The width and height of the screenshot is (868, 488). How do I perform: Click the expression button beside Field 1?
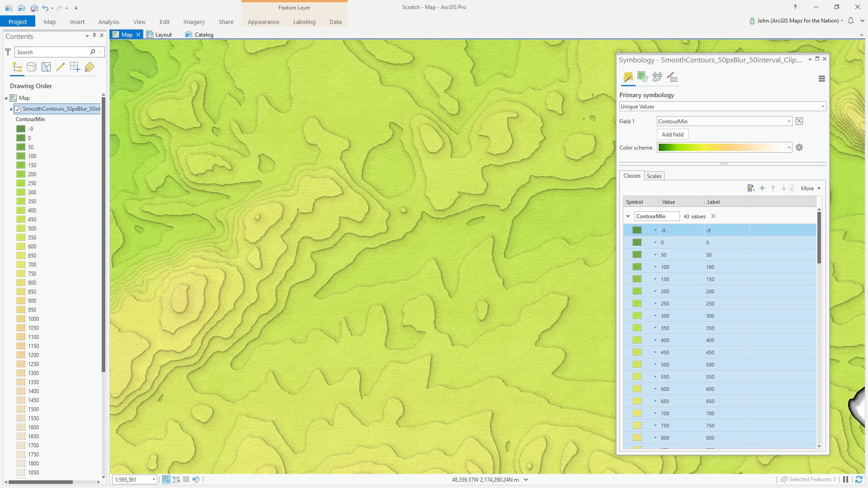799,121
